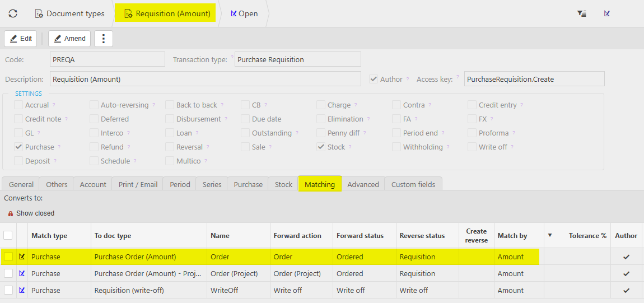Click the filter list icon at top right
Viewport: 644px width, 303px height.
(x=582, y=13)
